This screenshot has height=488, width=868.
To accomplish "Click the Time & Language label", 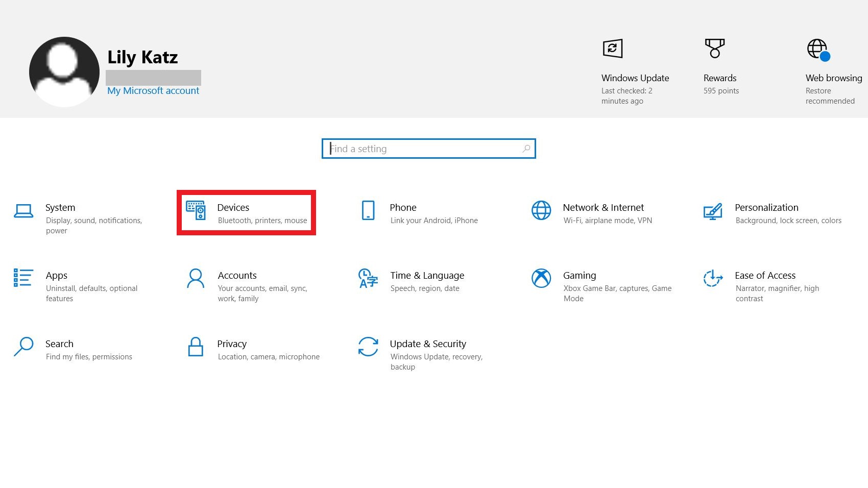I will (x=427, y=276).
